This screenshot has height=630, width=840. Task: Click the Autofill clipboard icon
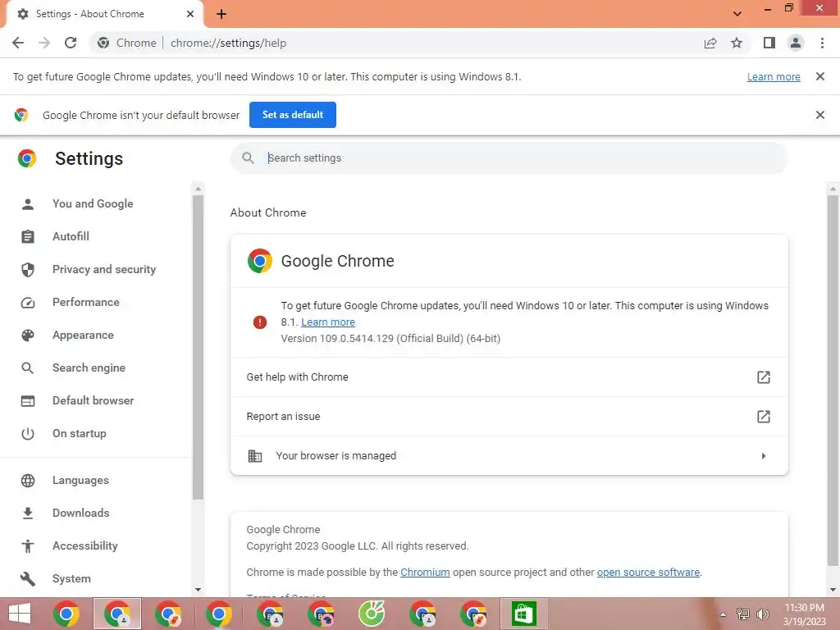[28, 236]
